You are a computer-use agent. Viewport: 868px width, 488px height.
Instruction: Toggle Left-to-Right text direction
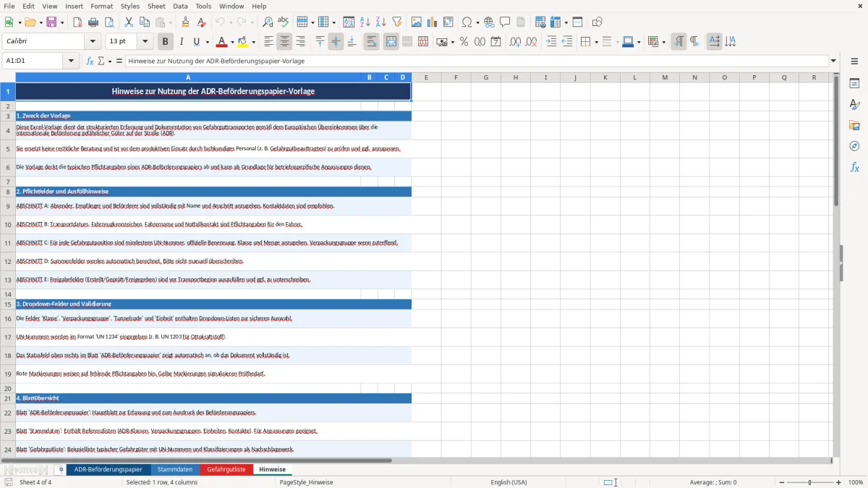678,42
